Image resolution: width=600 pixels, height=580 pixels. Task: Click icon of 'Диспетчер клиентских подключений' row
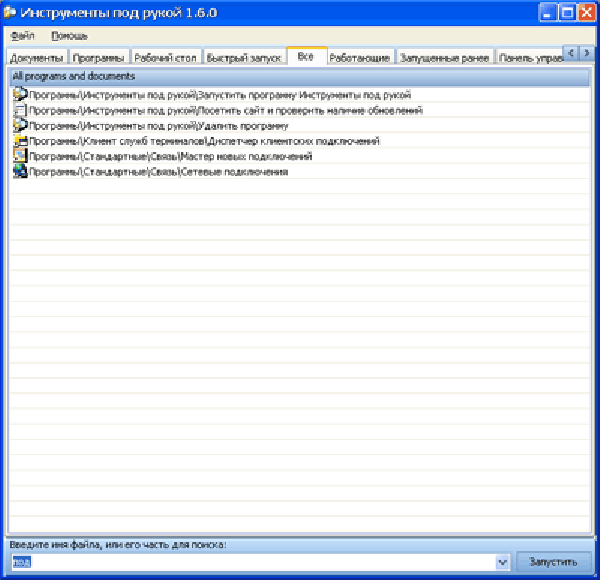tap(20, 140)
